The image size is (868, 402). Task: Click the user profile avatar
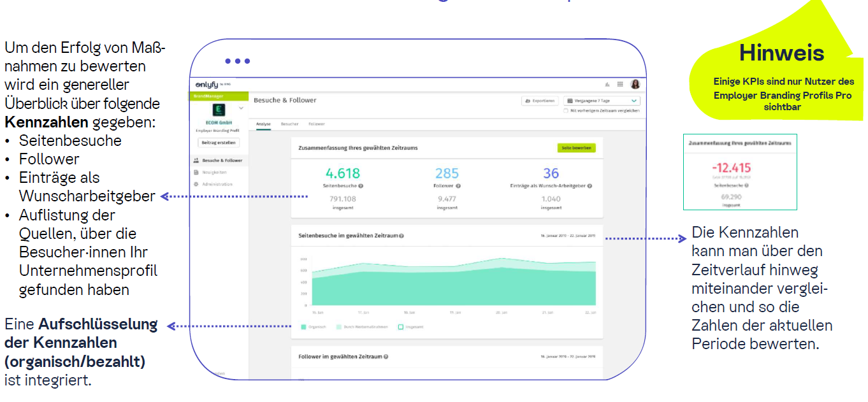tap(635, 84)
